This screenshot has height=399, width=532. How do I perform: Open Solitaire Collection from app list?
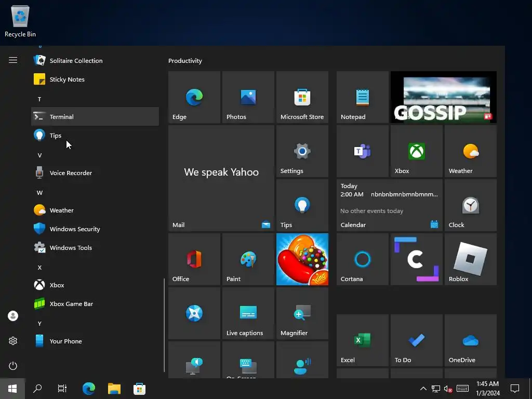[95, 61]
